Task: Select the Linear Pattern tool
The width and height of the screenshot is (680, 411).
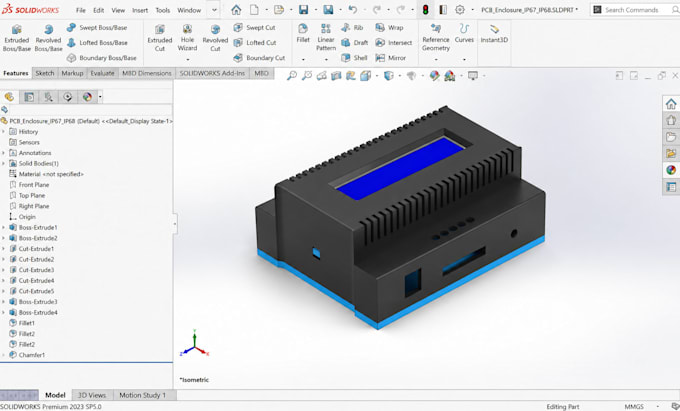Action: click(x=326, y=38)
